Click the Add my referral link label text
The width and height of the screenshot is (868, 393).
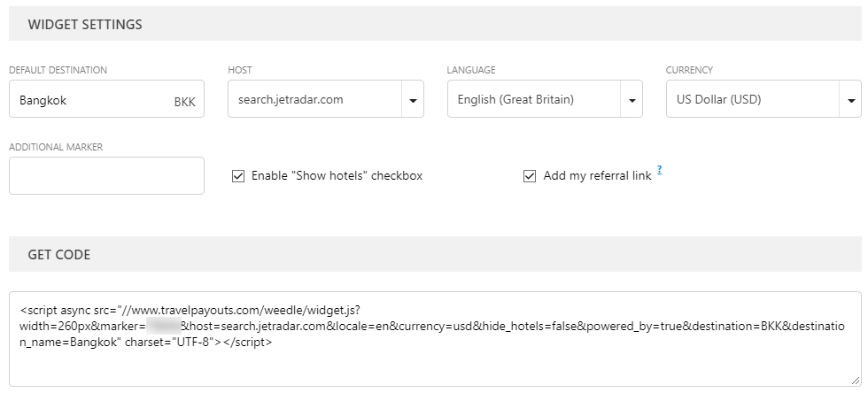[597, 176]
